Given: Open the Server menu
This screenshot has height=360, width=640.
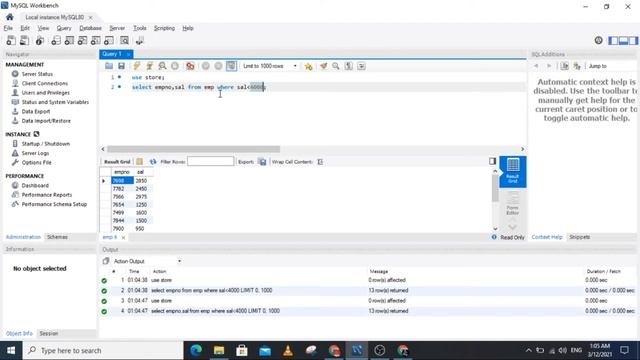Looking at the screenshot, I should 117,28.
